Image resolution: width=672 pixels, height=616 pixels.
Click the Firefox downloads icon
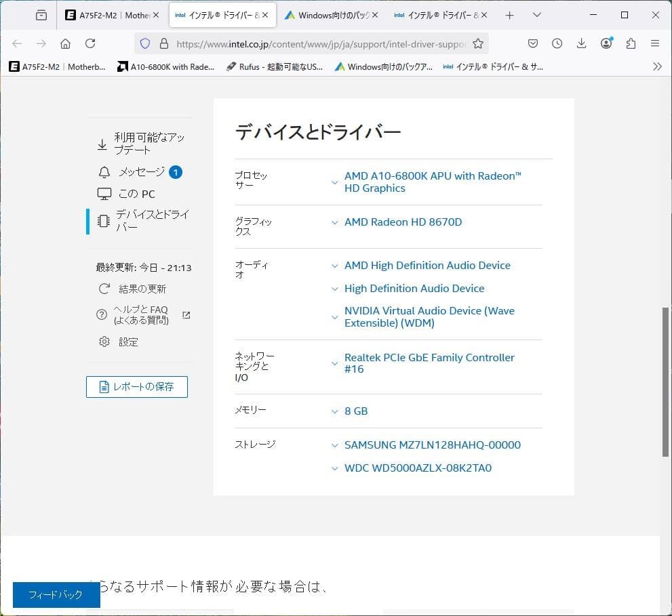coord(581,42)
